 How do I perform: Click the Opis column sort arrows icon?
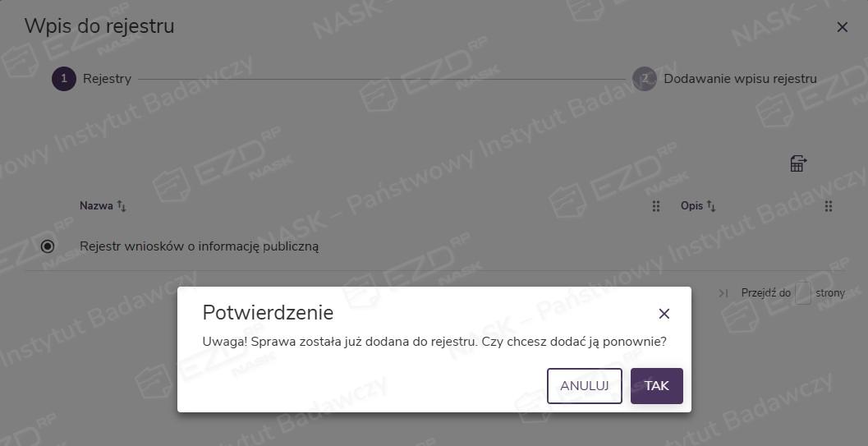[x=712, y=206]
